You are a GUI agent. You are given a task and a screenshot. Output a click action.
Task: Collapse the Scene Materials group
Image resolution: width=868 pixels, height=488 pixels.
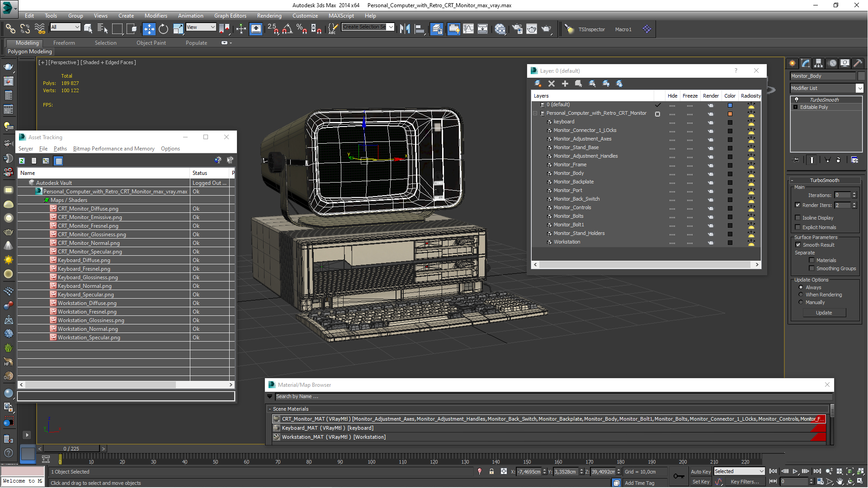270,409
